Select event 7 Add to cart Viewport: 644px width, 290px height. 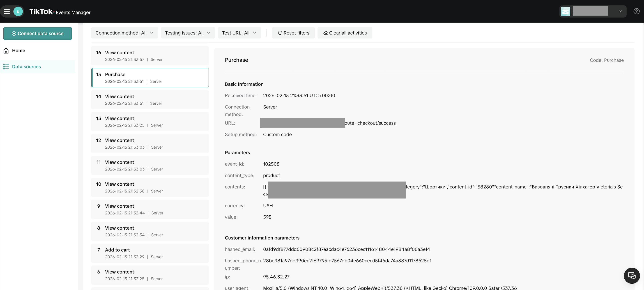point(150,253)
